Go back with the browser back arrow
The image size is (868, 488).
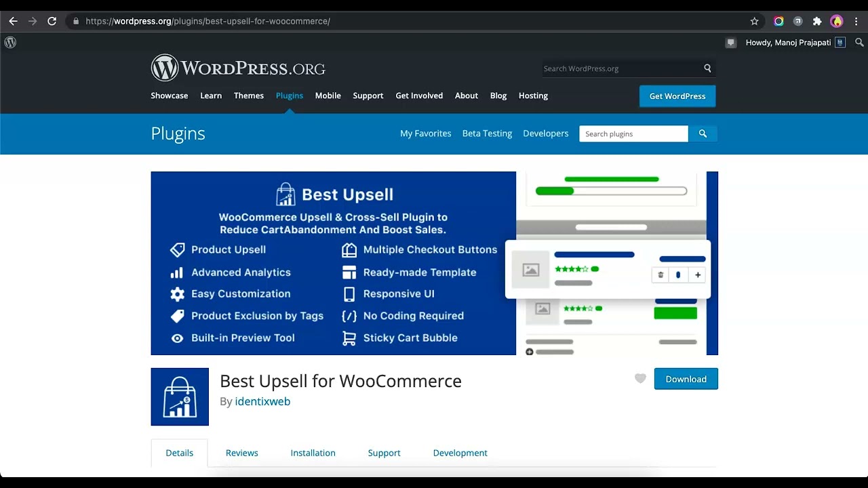pyautogui.click(x=13, y=21)
